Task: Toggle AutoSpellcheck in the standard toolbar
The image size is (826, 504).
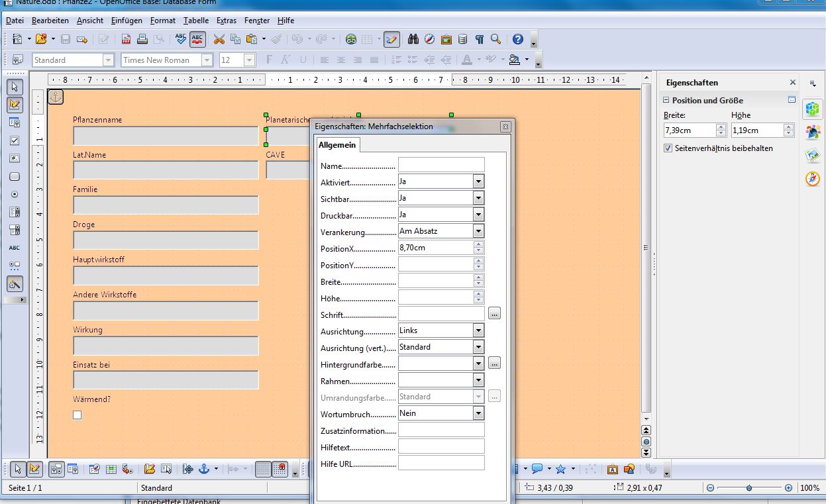Action: pyautogui.click(x=197, y=39)
